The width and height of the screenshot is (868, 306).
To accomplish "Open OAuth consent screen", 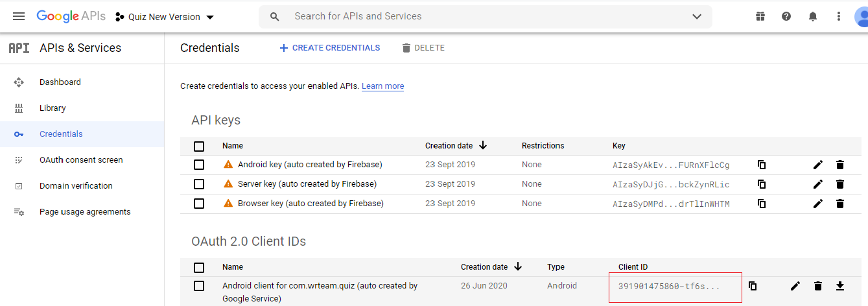I will coord(82,160).
